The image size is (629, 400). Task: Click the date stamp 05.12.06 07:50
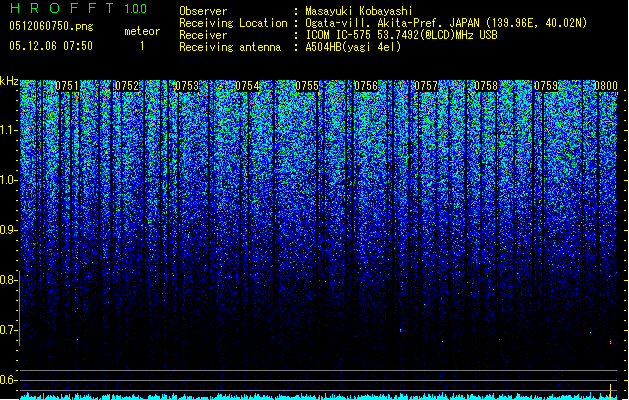tap(51, 46)
